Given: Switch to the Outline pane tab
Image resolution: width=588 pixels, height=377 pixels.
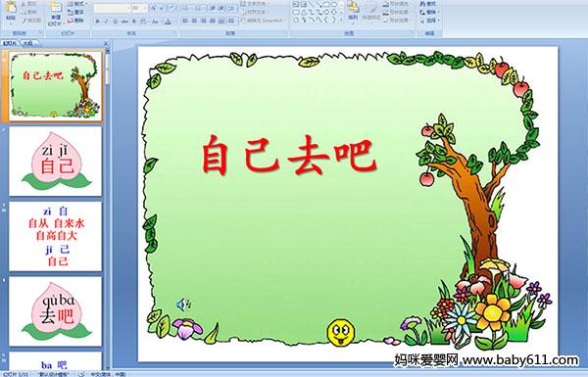Looking at the screenshot, I should coord(27,43).
